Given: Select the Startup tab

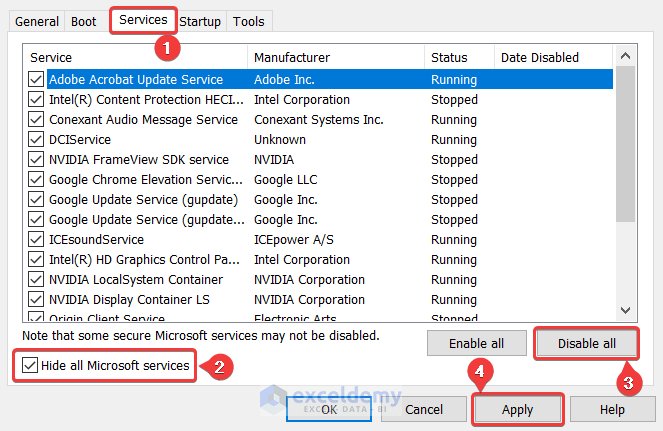Looking at the screenshot, I should coord(200,21).
